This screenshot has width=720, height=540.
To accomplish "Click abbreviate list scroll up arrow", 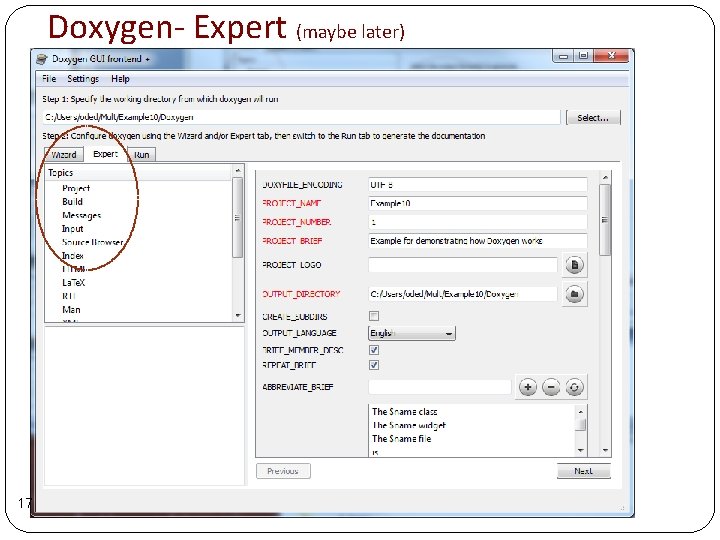I will coord(581,411).
